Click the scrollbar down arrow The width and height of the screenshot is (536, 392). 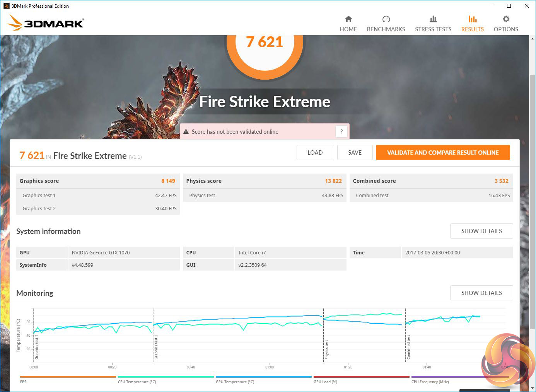pos(532,388)
